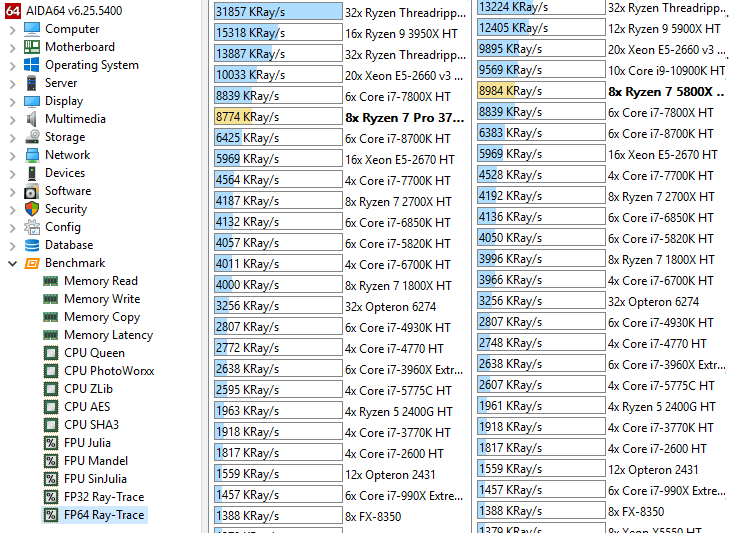This screenshot has height=533, width=730.
Task: Collapse the Benchmark tree node
Action: click(13, 264)
